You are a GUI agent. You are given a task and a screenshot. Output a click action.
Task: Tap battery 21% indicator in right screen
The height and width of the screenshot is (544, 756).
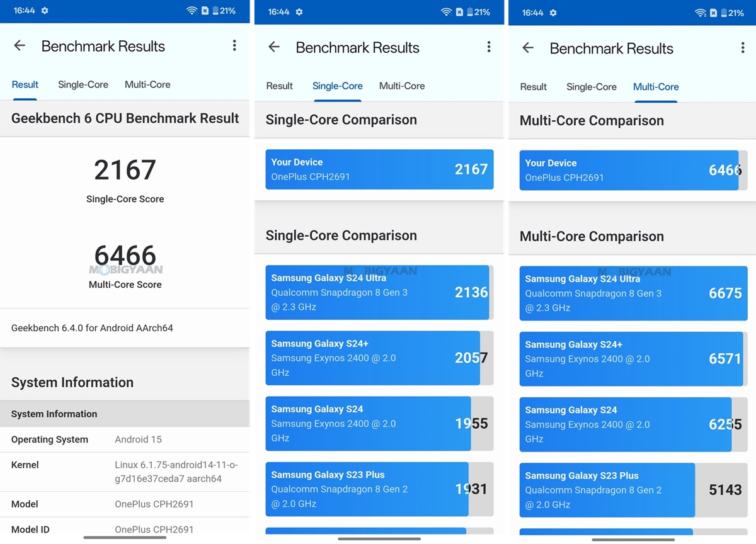tap(733, 13)
